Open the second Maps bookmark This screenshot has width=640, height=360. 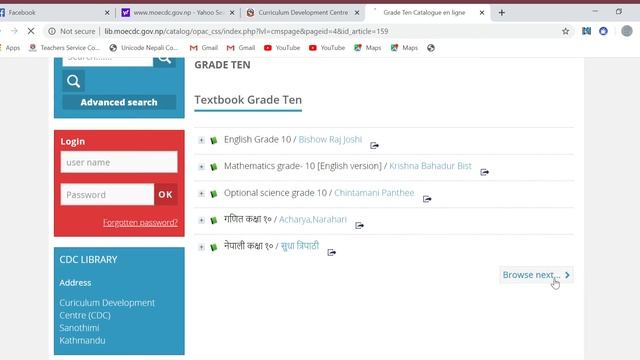click(x=404, y=48)
